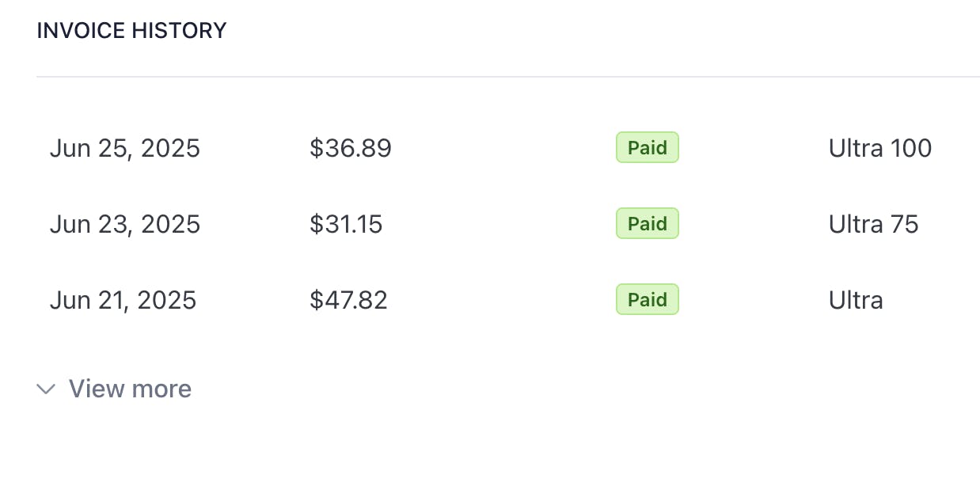Click the Paid badge for Jun 23 invoice
Image resolution: width=980 pixels, height=486 pixels.
[x=648, y=223]
